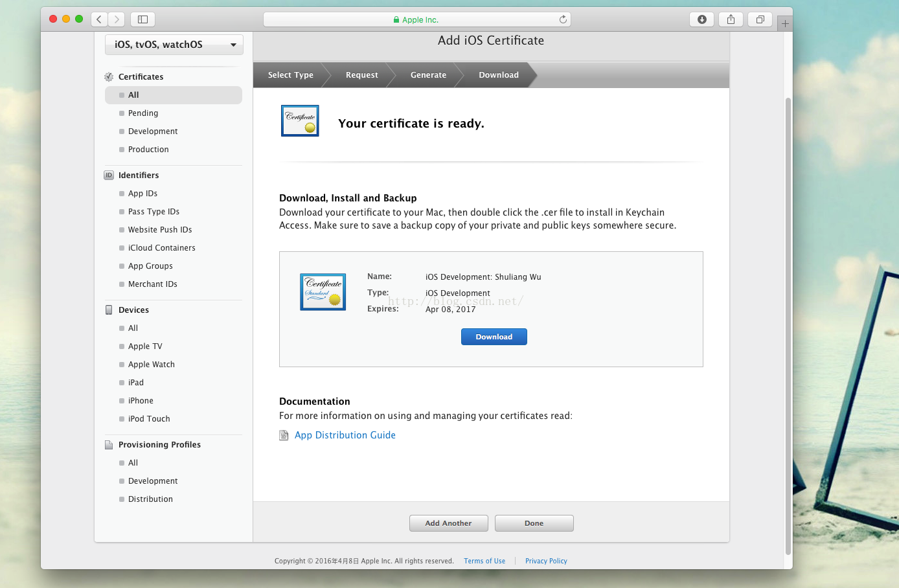This screenshot has height=588, width=899.
Task: Click the expiry date Apr 08, 2017
Action: [x=450, y=309]
